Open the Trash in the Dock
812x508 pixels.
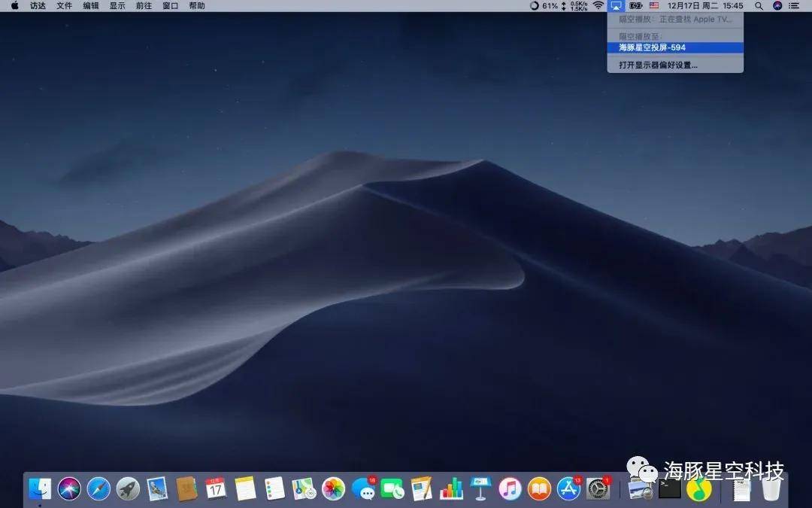771,489
